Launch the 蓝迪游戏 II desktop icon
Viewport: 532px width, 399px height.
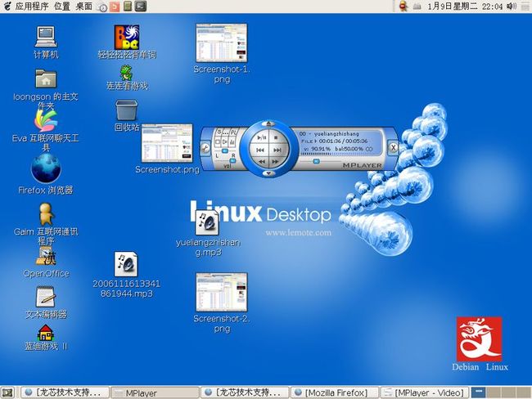coord(46,338)
